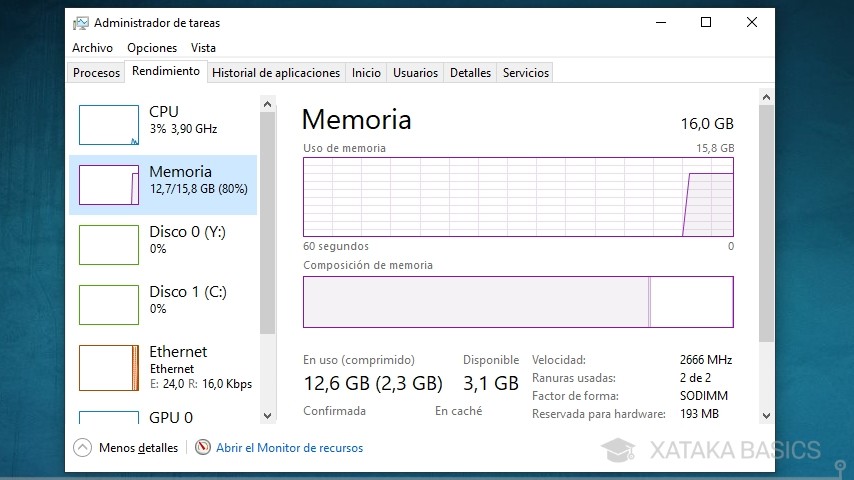Switch to the Procesos tab
854x480 pixels.
click(96, 73)
